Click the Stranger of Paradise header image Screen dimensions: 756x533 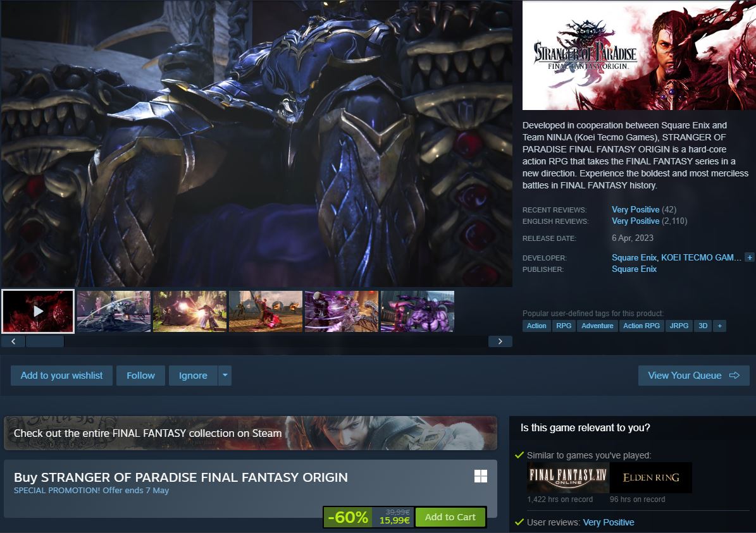click(x=640, y=55)
